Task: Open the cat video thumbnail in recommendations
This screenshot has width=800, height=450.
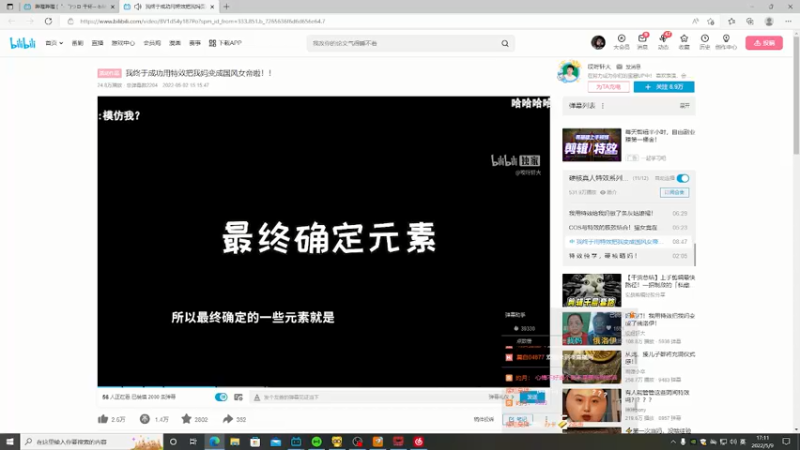Action: tap(591, 290)
